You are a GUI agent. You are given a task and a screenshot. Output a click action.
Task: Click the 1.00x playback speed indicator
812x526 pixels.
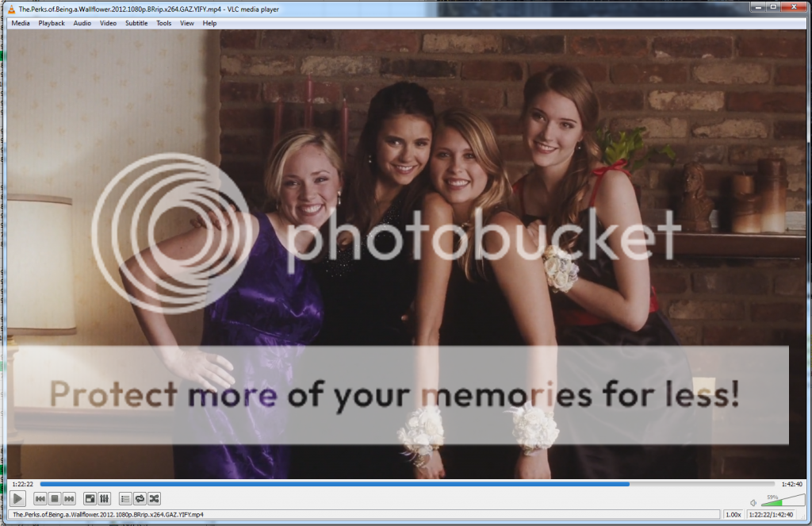[733, 514]
